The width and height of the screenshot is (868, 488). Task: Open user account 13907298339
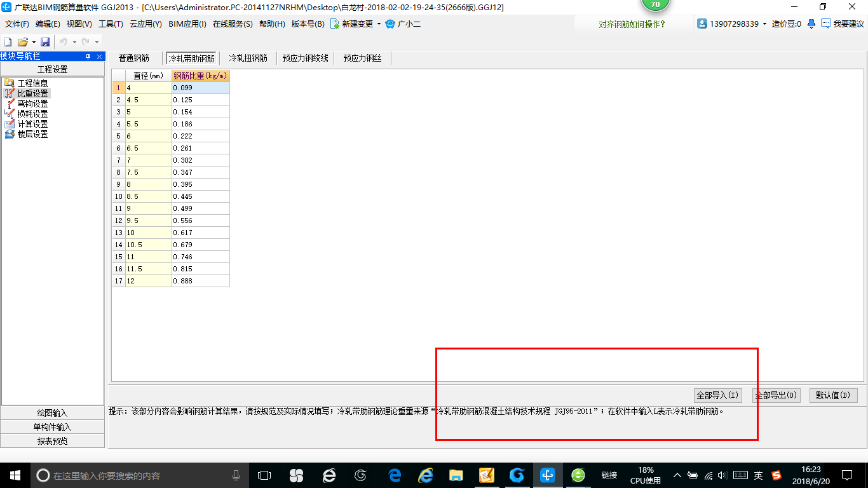(728, 24)
